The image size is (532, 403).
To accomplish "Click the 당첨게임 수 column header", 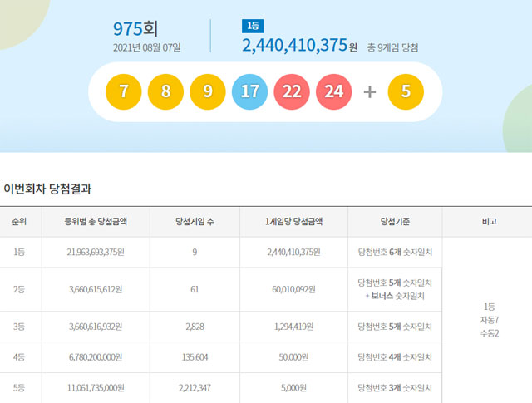I will [x=195, y=222].
